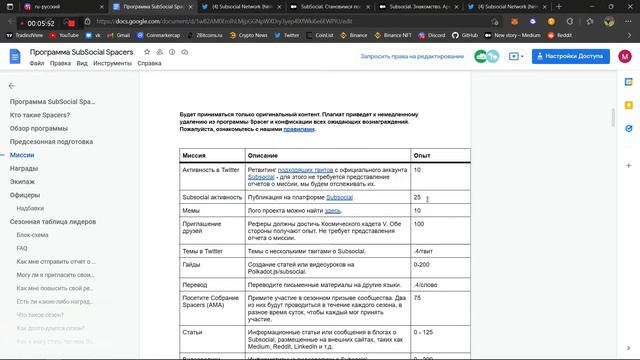Click the plus add-ons icon in side panel
This screenshot has width=640, height=360.
pyautogui.click(x=629, y=165)
